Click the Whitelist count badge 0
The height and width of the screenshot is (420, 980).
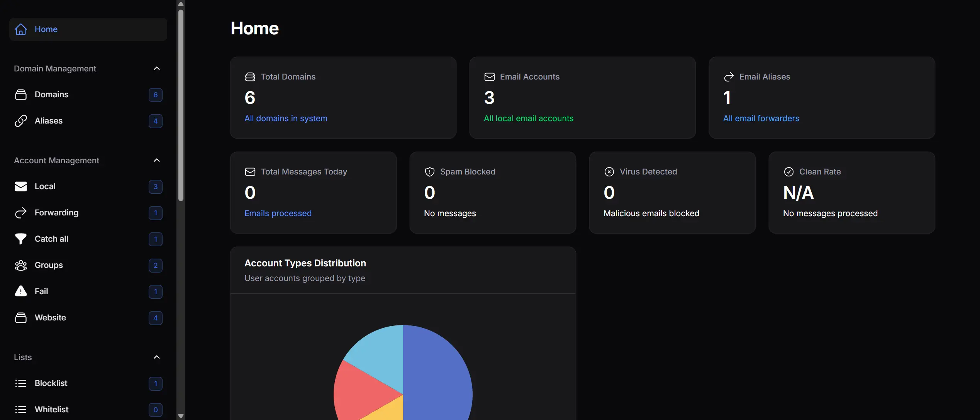156,410
